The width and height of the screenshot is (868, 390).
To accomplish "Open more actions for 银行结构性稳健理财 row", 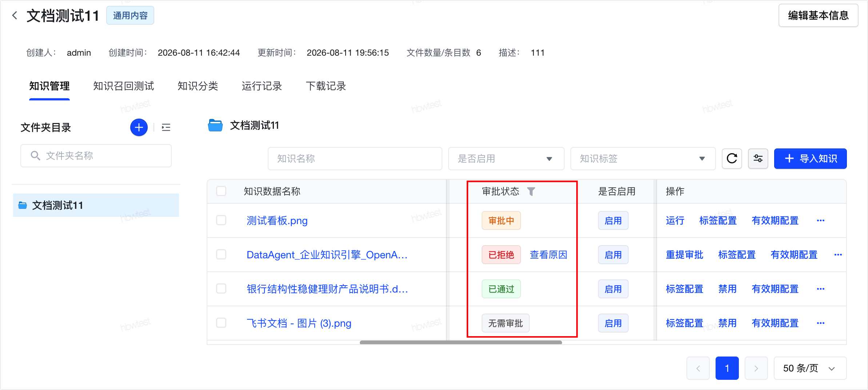I will tap(821, 289).
